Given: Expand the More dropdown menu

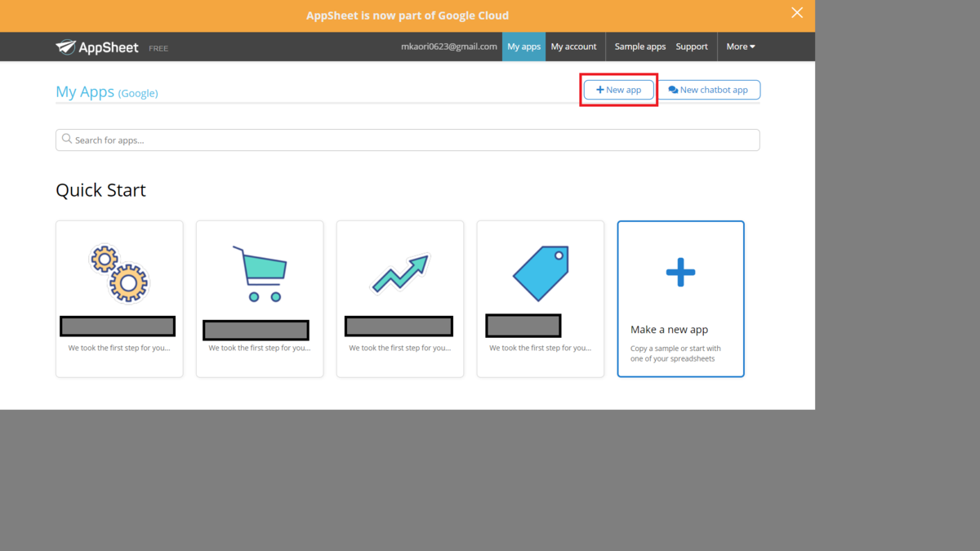Looking at the screenshot, I should [741, 47].
